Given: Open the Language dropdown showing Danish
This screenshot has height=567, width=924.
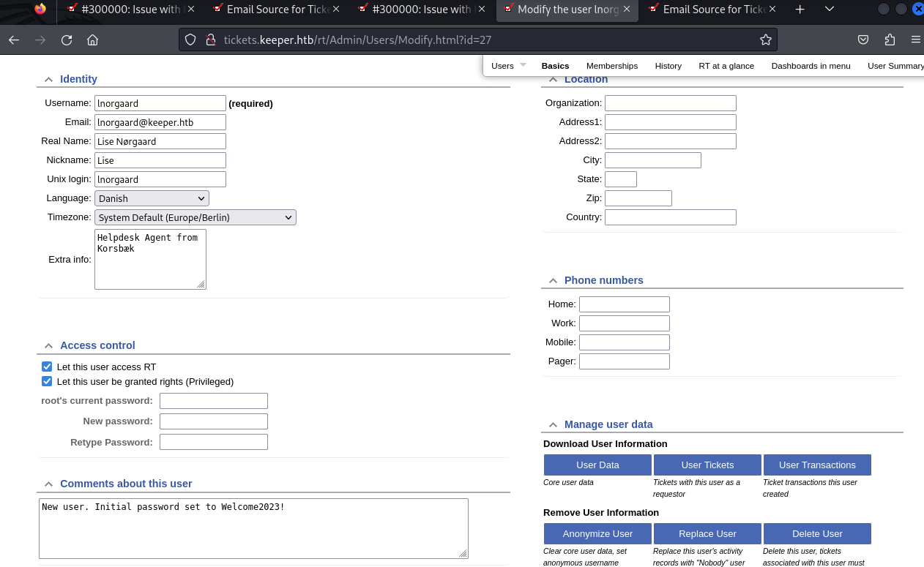Looking at the screenshot, I should click(x=152, y=198).
